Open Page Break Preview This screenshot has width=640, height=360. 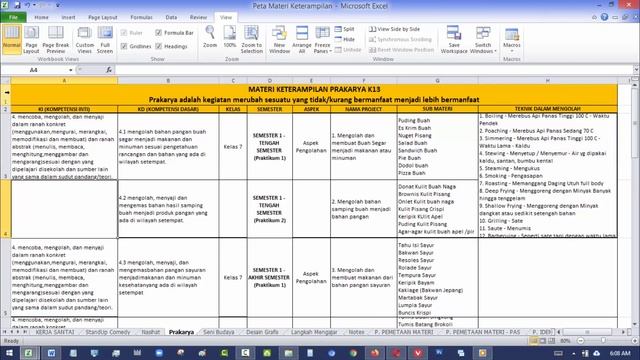click(x=56, y=39)
